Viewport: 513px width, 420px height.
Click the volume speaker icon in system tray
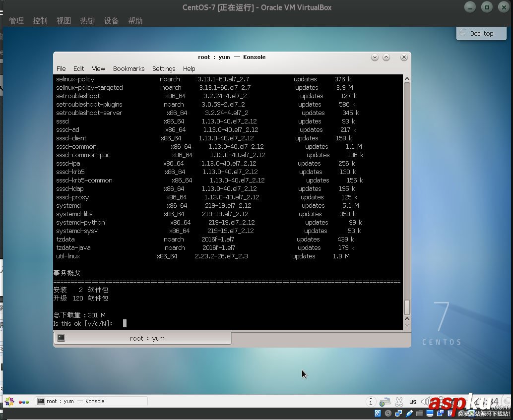tap(426, 401)
